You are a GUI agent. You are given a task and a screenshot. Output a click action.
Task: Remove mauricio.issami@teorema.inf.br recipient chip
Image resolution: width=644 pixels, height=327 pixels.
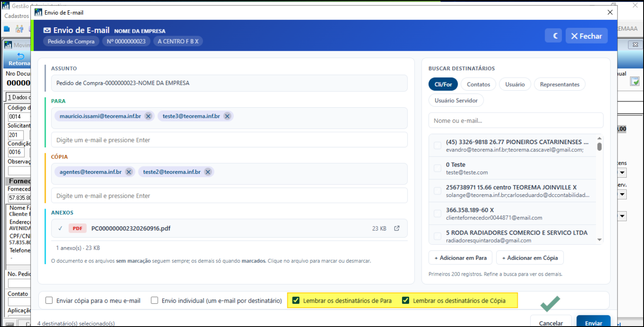pos(148,116)
